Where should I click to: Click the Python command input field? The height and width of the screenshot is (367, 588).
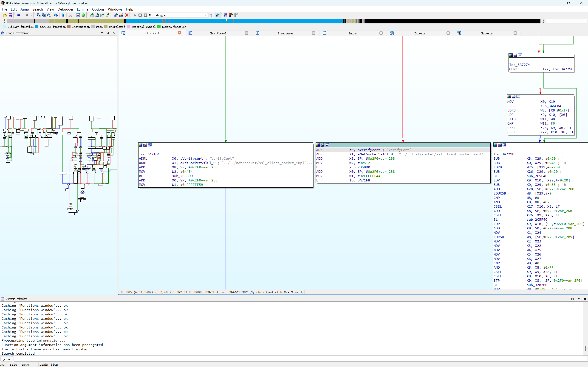point(291,359)
